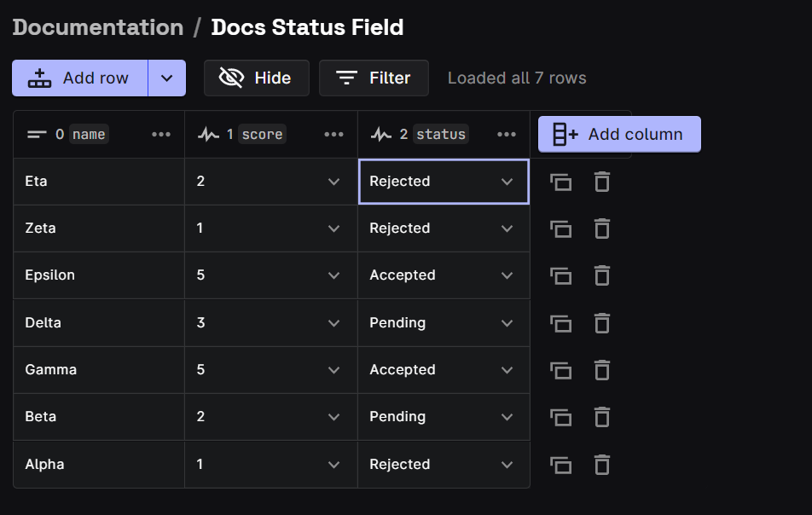Viewport: 812px width, 515px height.
Task: Delete the Zeta row
Action: [x=602, y=229]
